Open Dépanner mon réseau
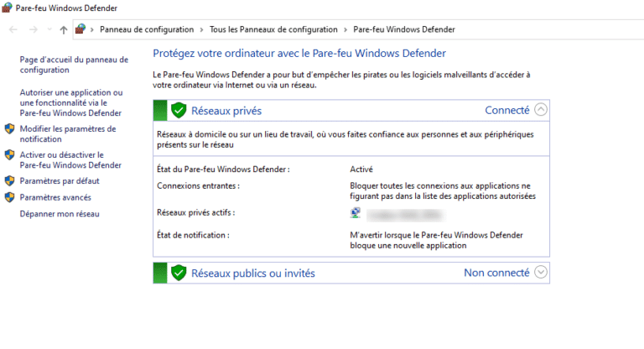 (60, 214)
